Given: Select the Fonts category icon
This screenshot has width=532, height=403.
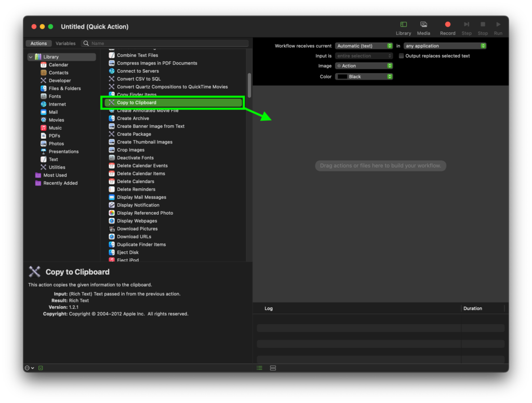Looking at the screenshot, I should pyautogui.click(x=44, y=96).
